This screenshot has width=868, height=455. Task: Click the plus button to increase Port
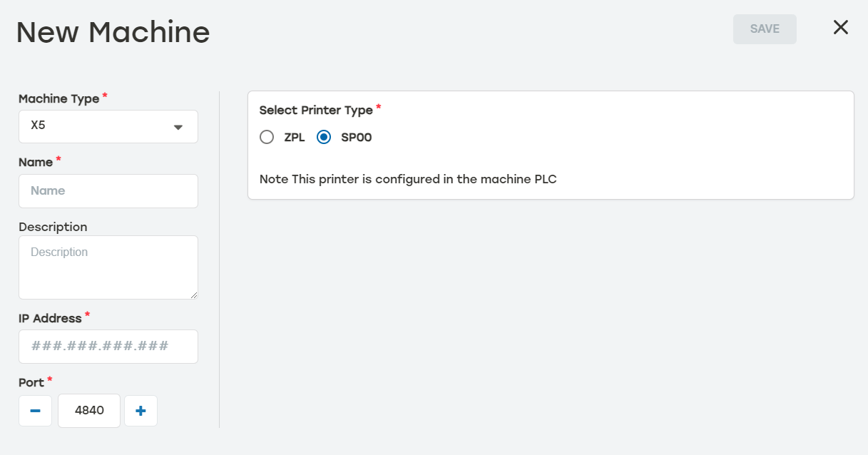pyautogui.click(x=141, y=411)
